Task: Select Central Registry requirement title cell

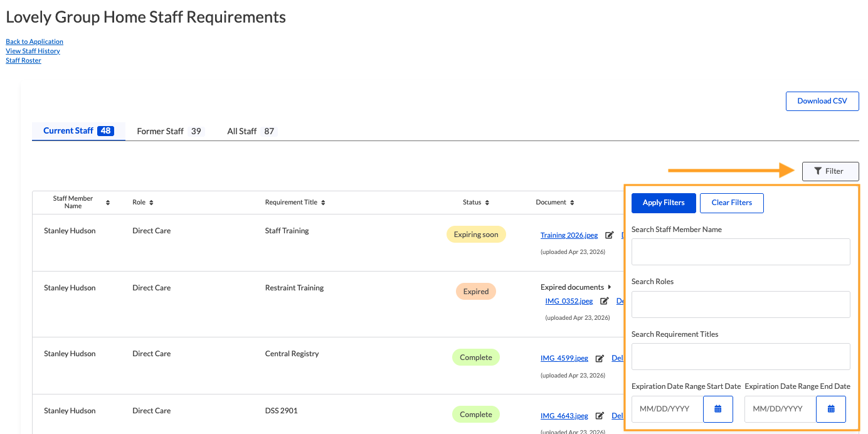Action: pos(292,354)
